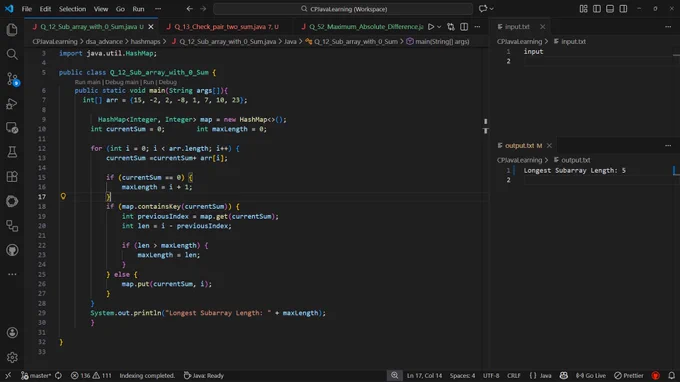
Task: Open the GitHub view in the activity bar
Action: pos(12,250)
